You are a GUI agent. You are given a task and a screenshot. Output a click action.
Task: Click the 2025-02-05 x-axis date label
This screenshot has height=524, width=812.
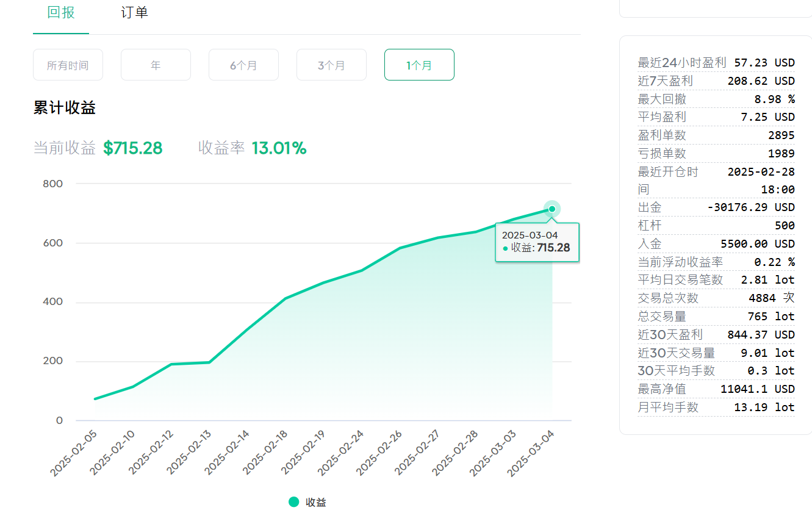coord(75,453)
